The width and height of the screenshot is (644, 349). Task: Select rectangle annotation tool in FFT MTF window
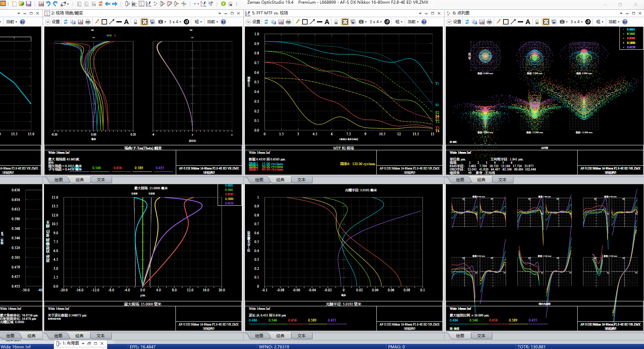tap(305, 22)
